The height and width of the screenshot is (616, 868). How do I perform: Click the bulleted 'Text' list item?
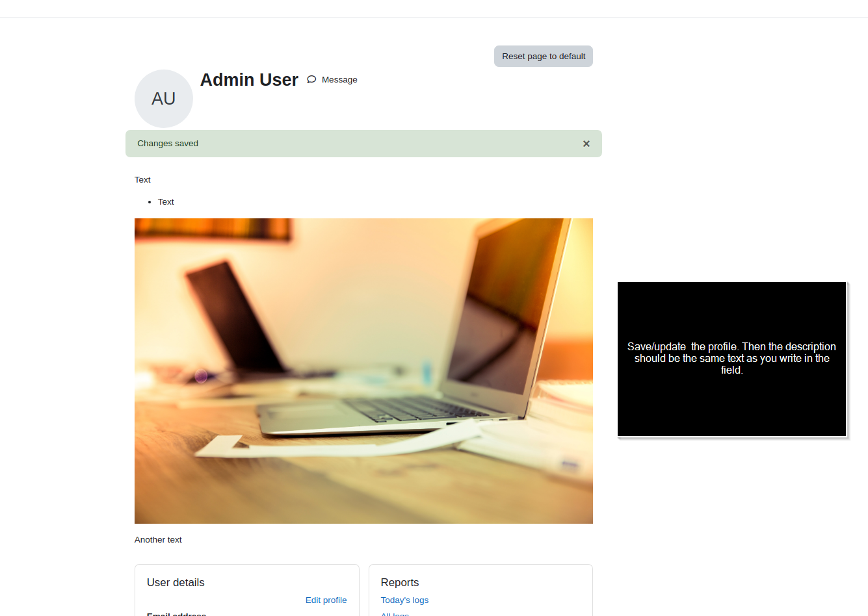[x=166, y=202]
